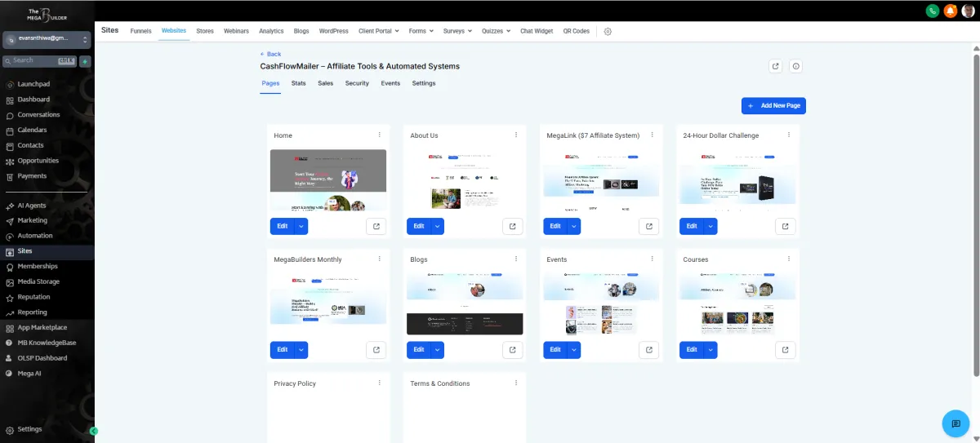Image resolution: width=980 pixels, height=443 pixels.
Task: Expand the About Us Edit dropdown arrow
Action: click(x=438, y=226)
